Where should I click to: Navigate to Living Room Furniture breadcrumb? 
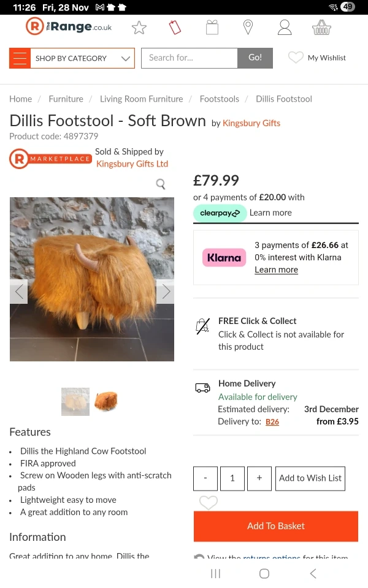tap(141, 99)
